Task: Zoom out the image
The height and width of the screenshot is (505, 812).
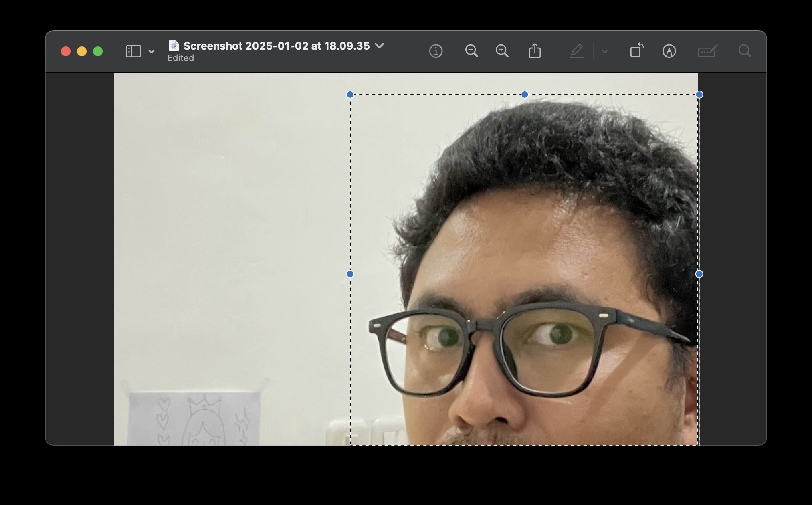Action: pos(471,51)
